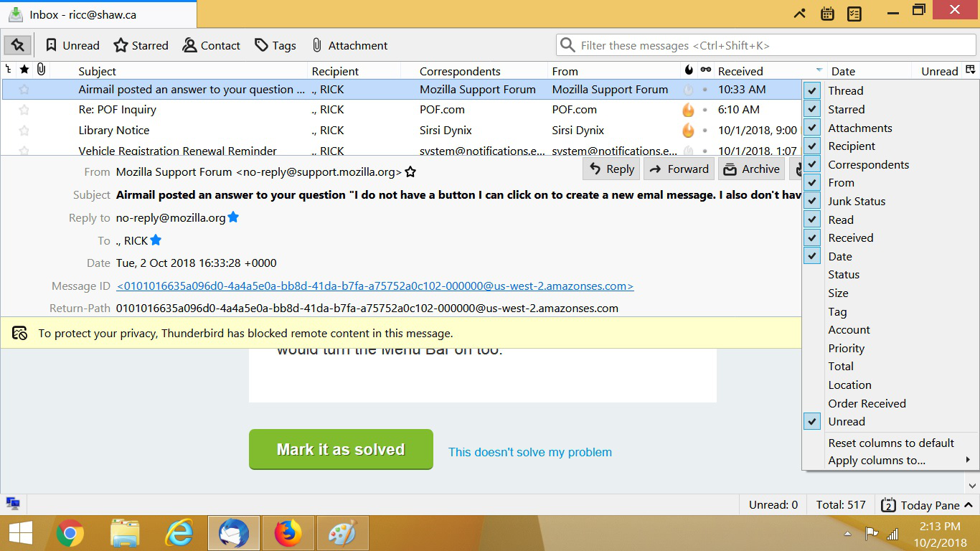Toggle junk status on Mozilla Support Forum message

coord(688,90)
